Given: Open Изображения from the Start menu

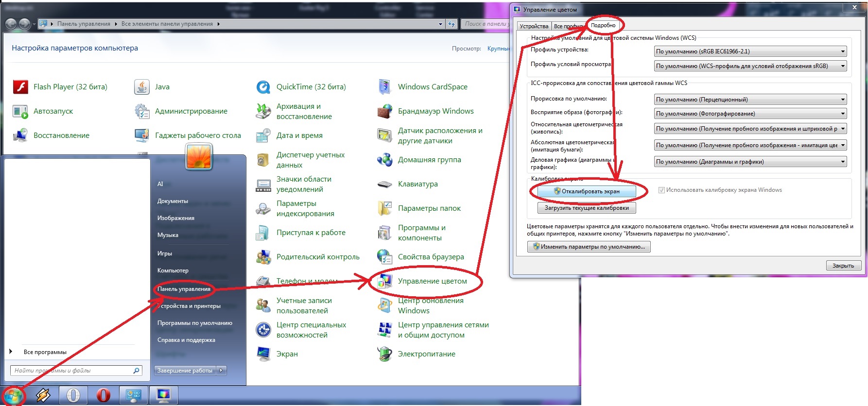Looking at the screenshot, I should pos(176,218).
